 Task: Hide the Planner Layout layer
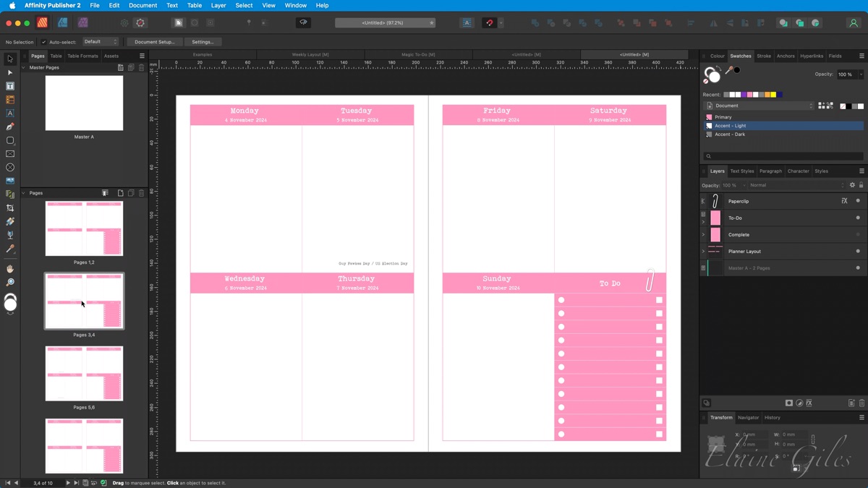point(858,251)
